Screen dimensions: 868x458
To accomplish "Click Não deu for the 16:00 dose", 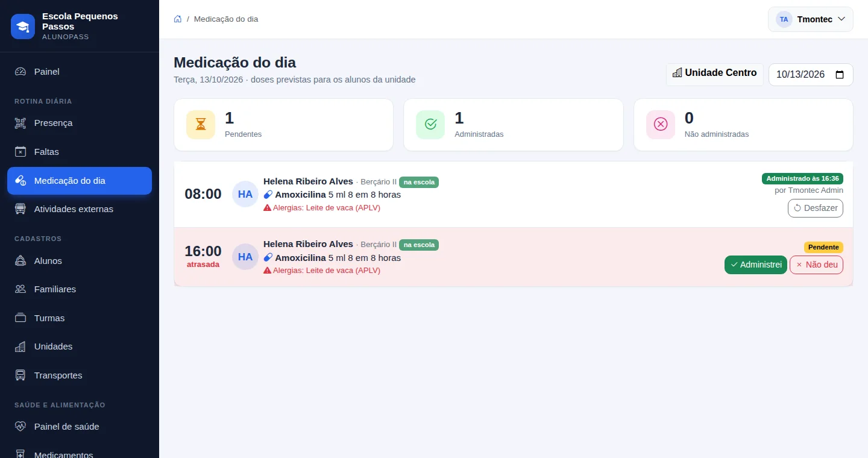I will pos(816,265).
